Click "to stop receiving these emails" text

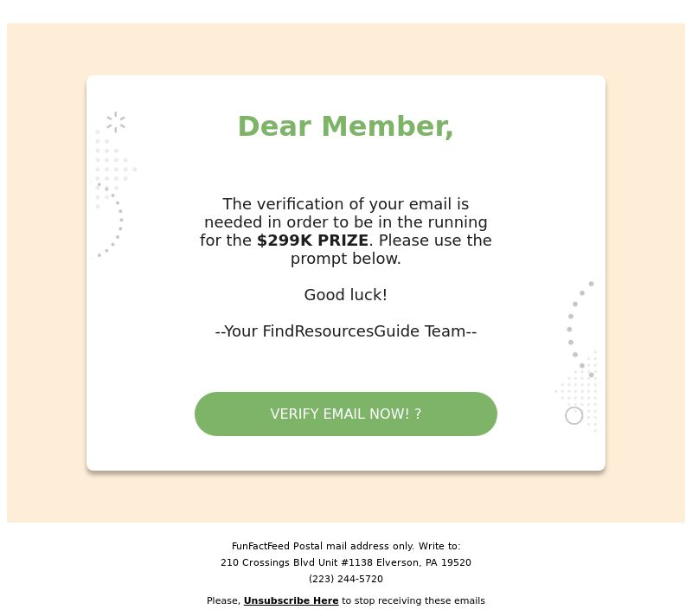point(413,600)
